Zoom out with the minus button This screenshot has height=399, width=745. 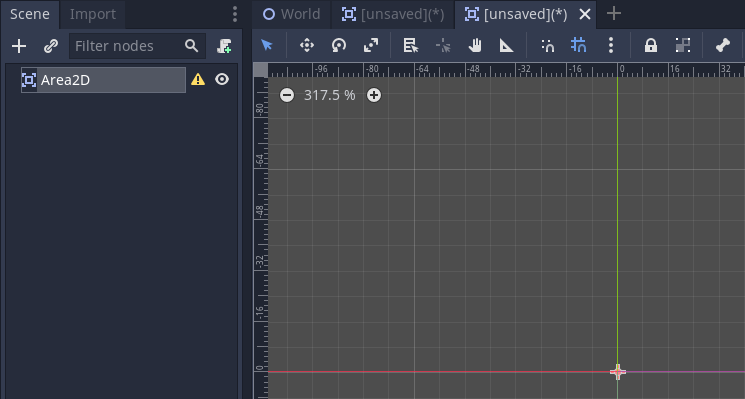pos(287,95)
